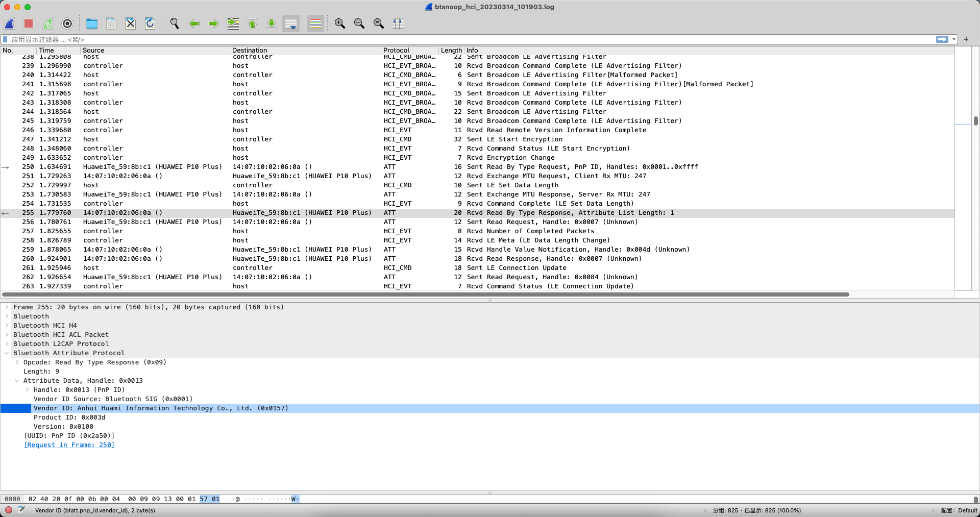
Task: Click highlighted bytes 57 01 in hex pane
Action: [210, 499]
